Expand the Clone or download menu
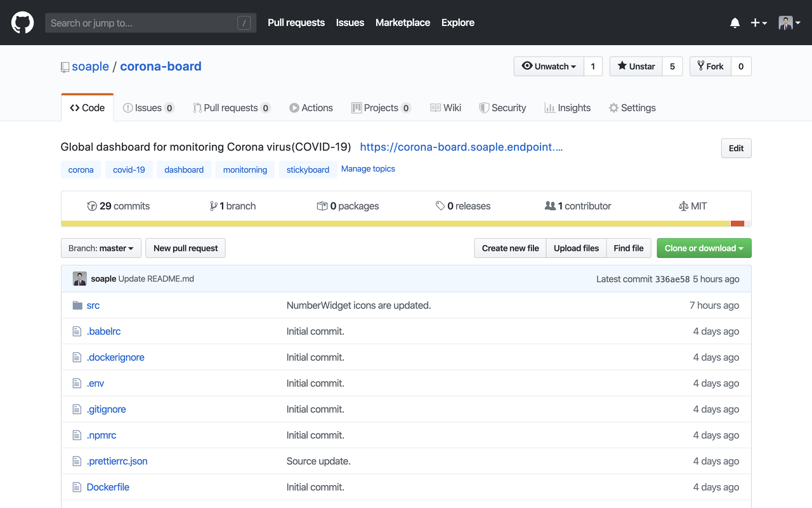The width and height of the screenshot is (812, 508). [x=704, y=248]
